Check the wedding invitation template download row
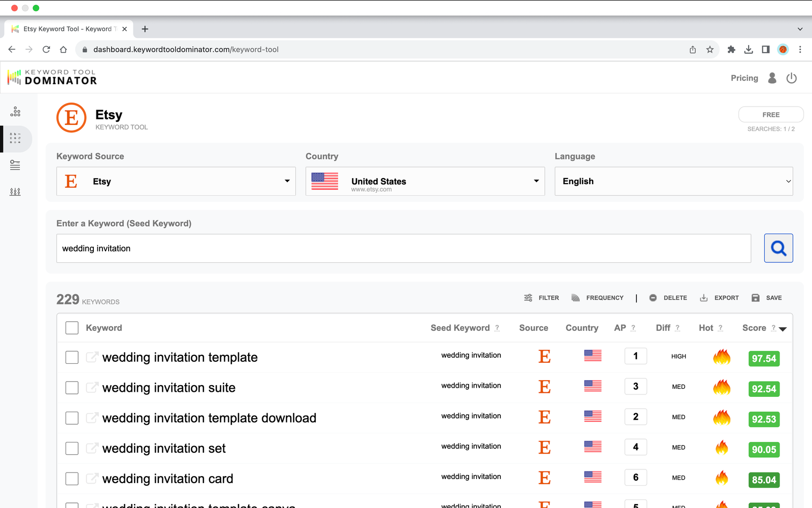Viewport: 812px width, 508px height. pos(72,418)
